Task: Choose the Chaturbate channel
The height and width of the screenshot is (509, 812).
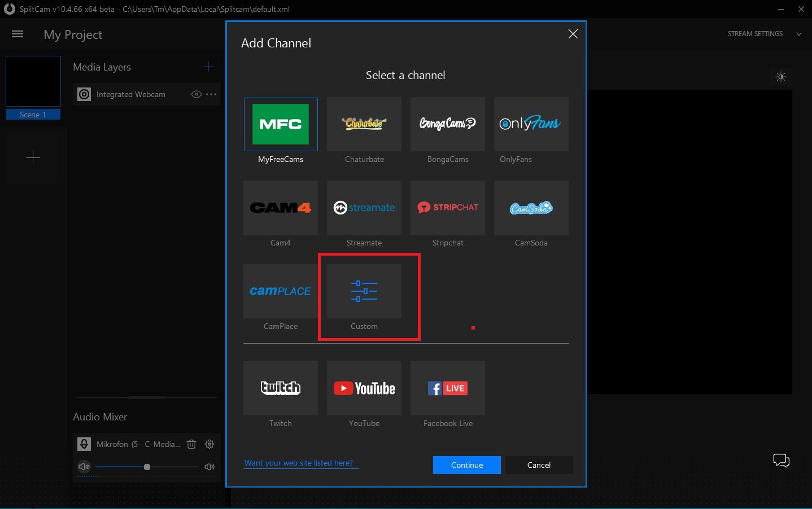Action: (x=364, y=124)
